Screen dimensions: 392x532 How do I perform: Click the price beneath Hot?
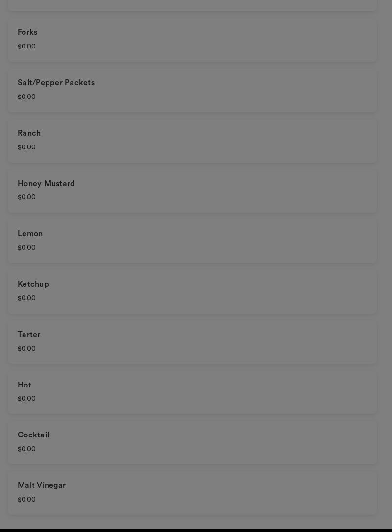coord(27,399)
